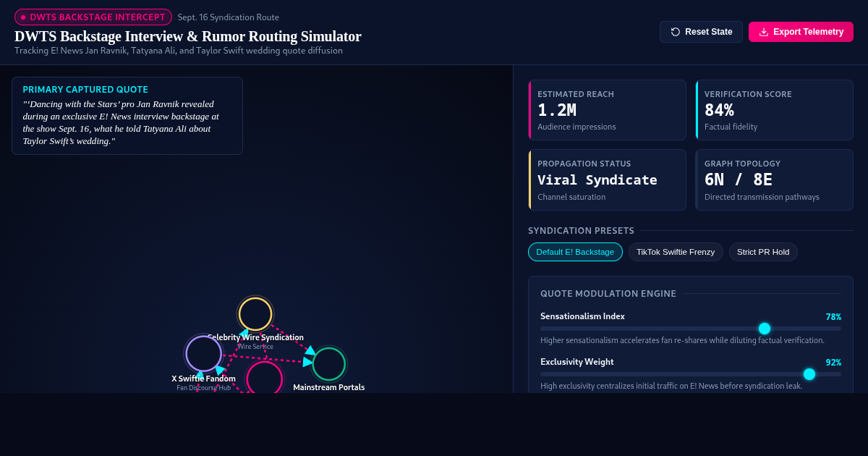Click the 78% Sensationalism value
Screen dimensions: 868x456
point(833,317)
